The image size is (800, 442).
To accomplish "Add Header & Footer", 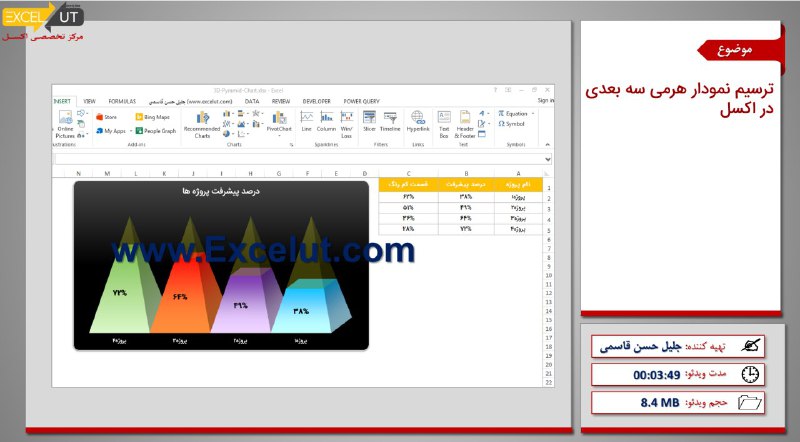I will pos(465,125).
